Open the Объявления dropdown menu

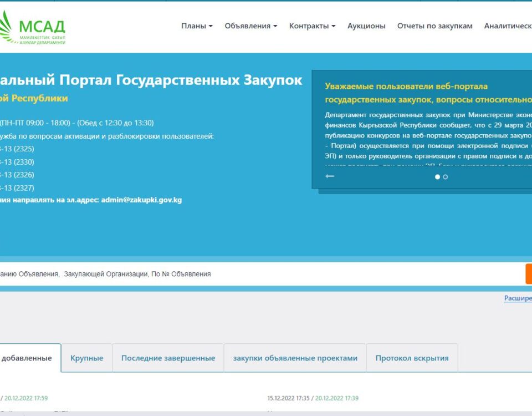[x=250, y=26]
